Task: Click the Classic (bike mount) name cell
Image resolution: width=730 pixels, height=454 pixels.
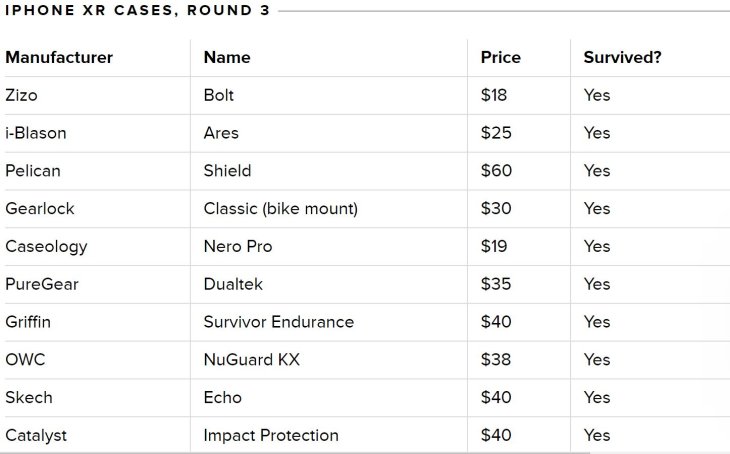Action: tap(280, 209)
